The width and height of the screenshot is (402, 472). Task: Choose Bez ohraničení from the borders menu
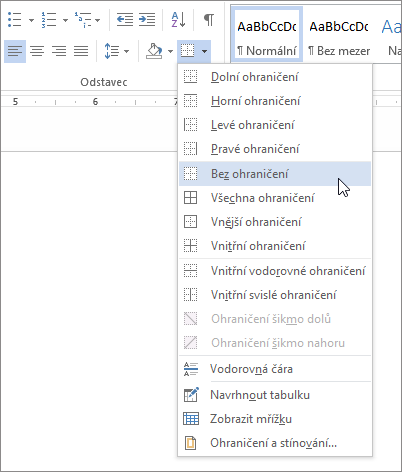(275, 174)
